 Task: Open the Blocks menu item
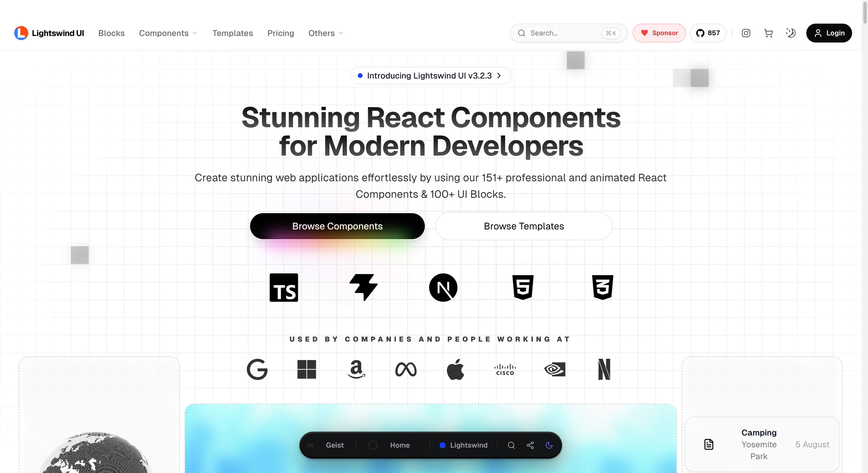point(112,33)
